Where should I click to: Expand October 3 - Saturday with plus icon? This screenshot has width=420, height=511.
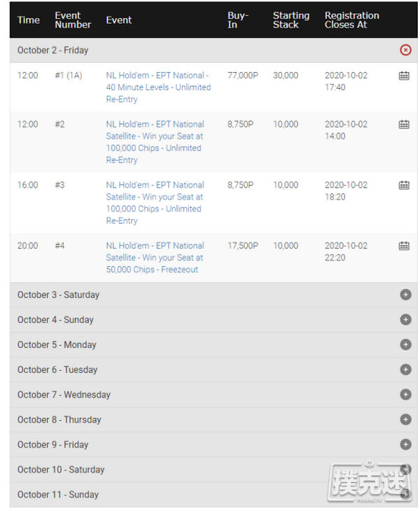click(x=405, y=295)
